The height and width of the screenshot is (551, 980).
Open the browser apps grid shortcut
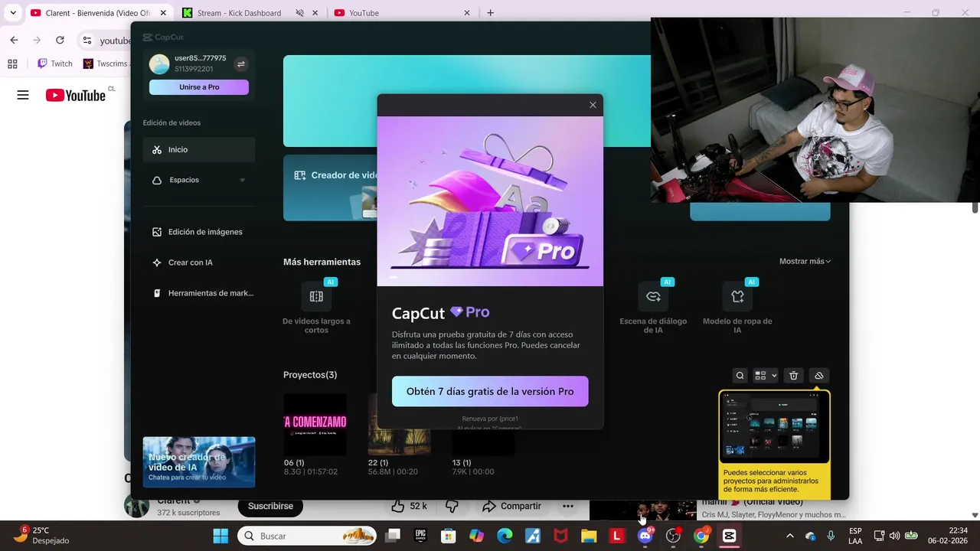pyautogui.click(x=12, y=64)
